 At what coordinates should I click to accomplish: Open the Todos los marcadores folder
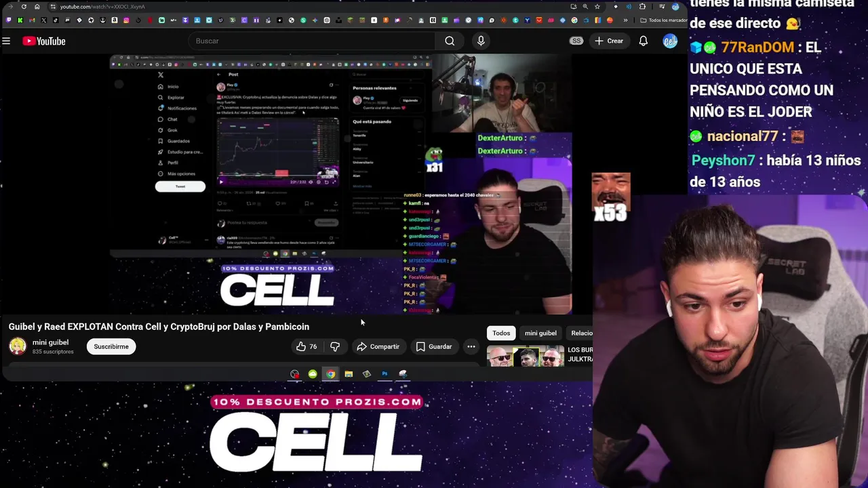point(663,20)
